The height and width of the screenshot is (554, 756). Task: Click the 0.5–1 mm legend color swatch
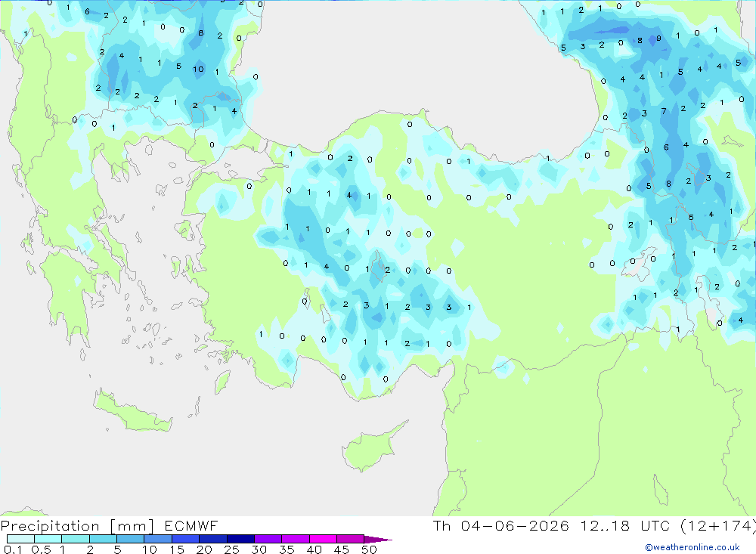[x=48, y=539]
